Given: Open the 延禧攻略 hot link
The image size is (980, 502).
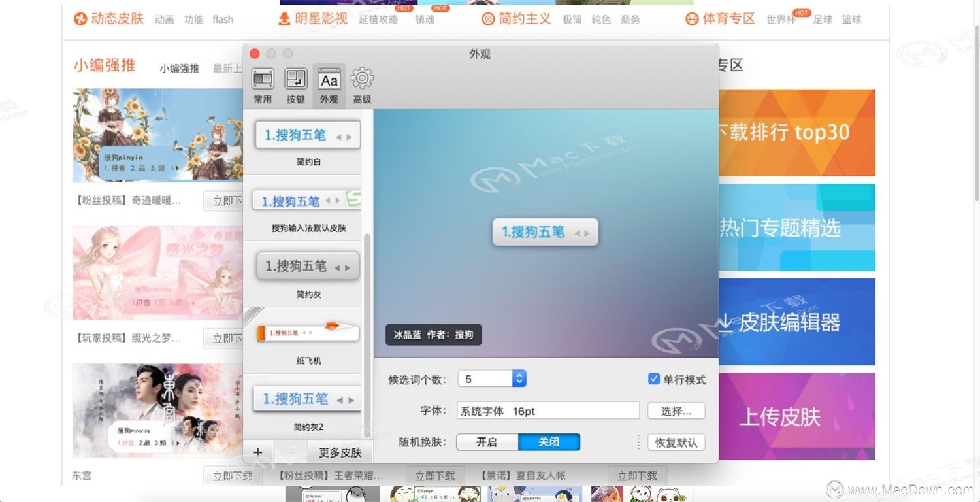Looking at the screenshot, I should (x=378, y=20).
